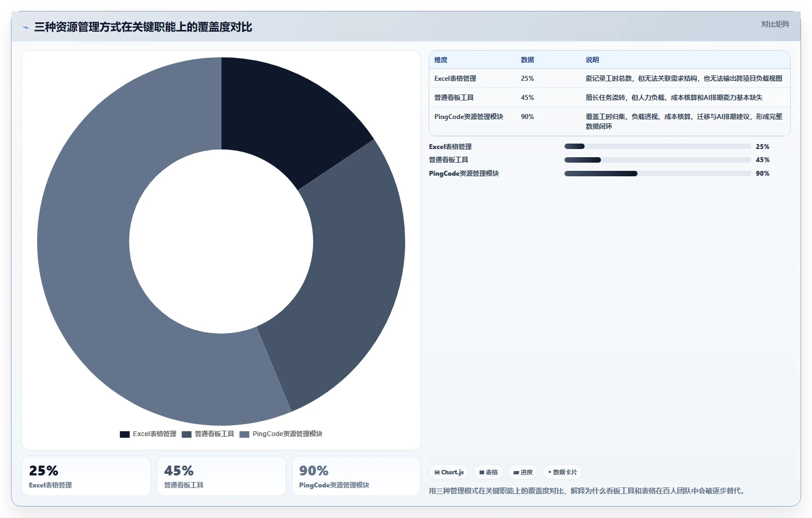
Task: Click the 维度 table column header
Action: (x=441, y=60)
